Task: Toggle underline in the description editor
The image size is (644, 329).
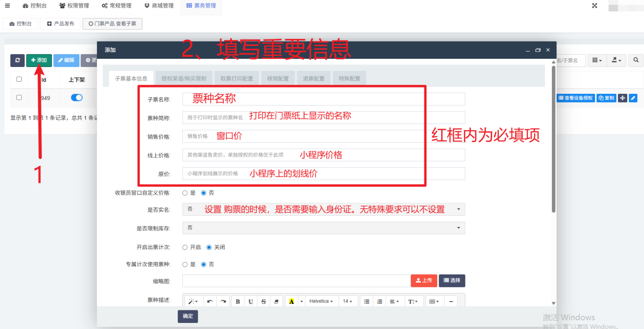Action: (x=251, y=301)
